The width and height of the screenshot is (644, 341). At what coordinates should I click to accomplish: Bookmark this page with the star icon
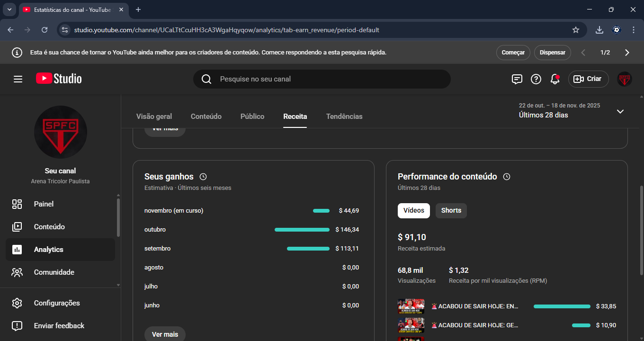click(576, 30)
